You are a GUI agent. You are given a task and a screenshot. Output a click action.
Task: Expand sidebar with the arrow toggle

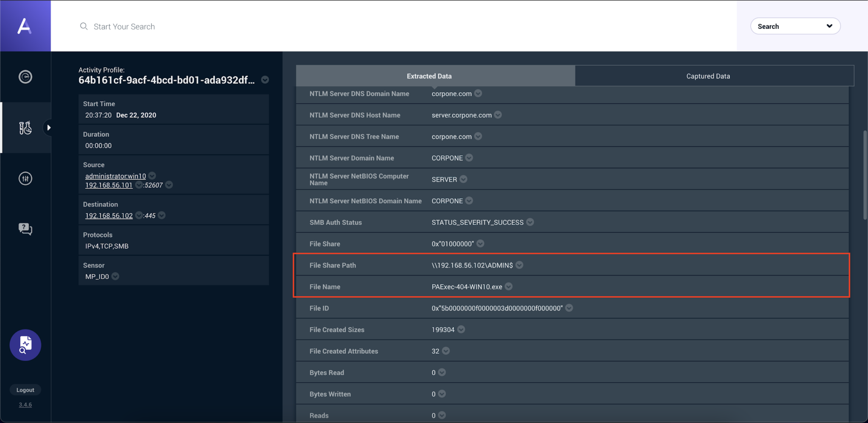point(49,127)
